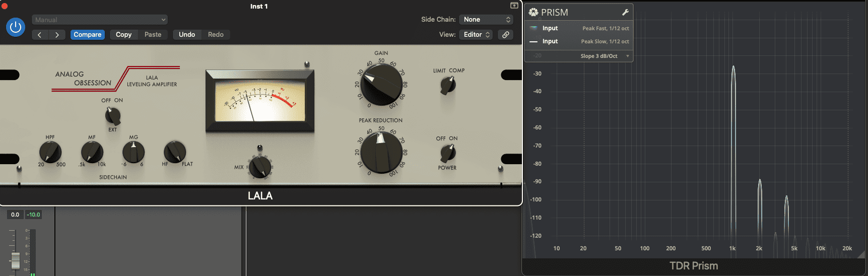Open the Manual preset dropdown

100,20
